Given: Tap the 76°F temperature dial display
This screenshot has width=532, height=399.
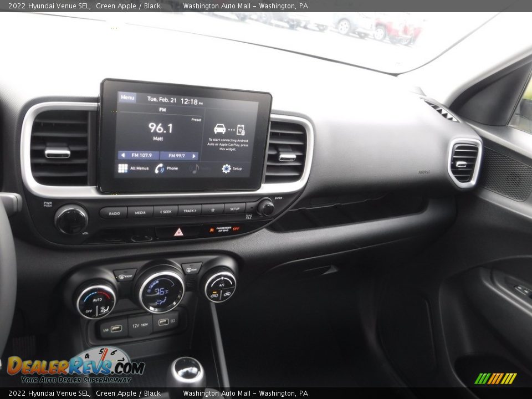Looking at the screenshot, I should pos(161,292).
